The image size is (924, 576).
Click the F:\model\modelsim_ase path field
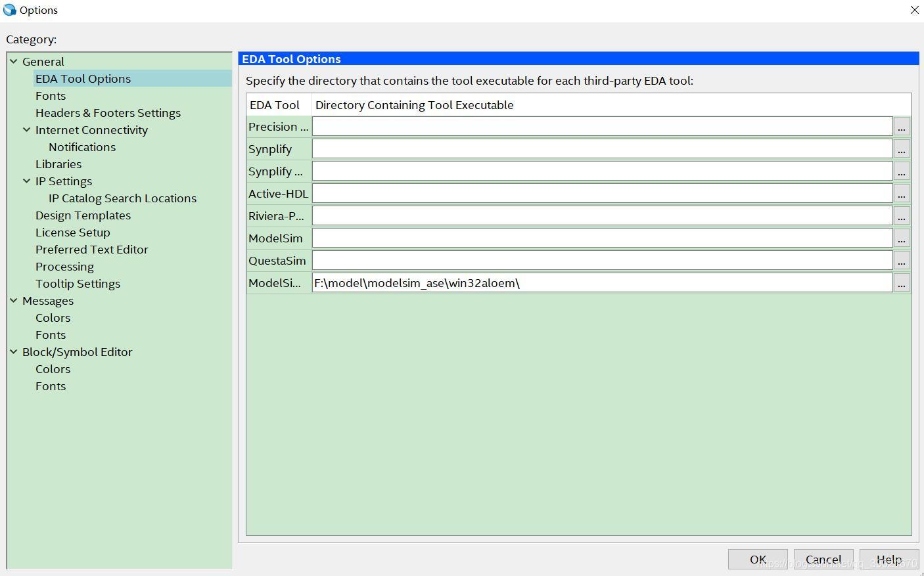point(602,282)
